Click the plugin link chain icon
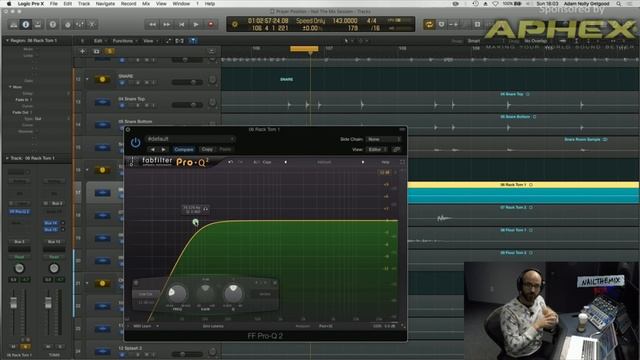This screenshot has width=640, height=360. 396,149
